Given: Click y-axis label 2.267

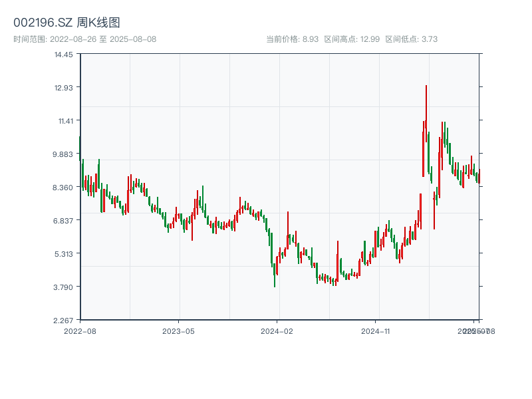Looking at the screenshot, I should [x=63, y=321].
